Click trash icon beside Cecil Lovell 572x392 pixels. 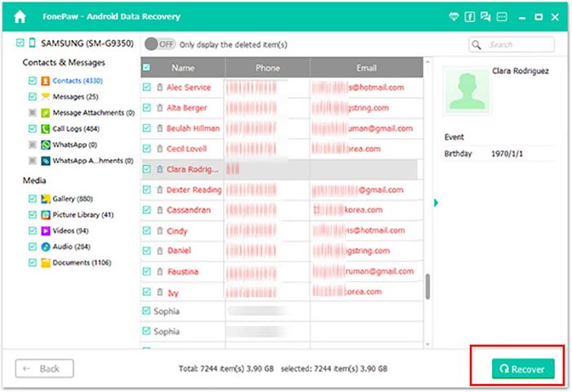pos(160,149)
